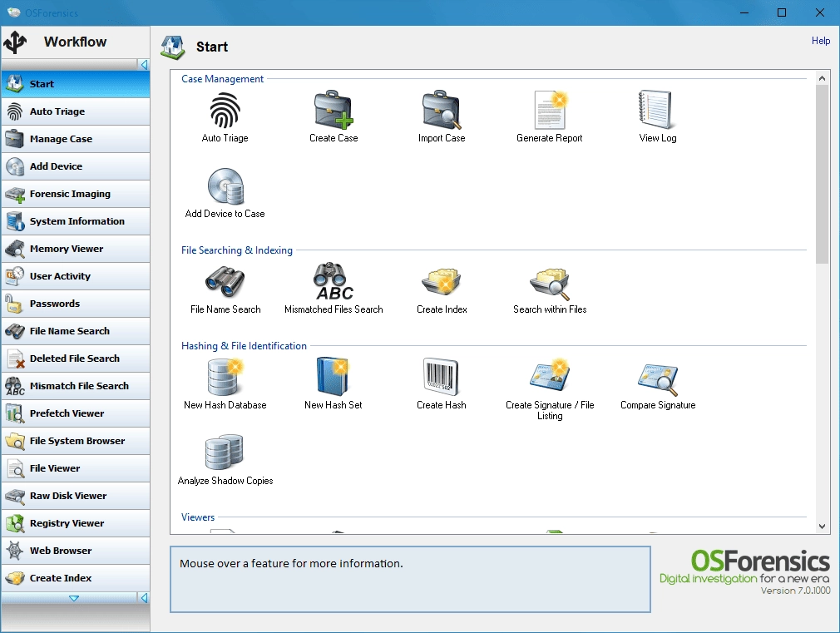Click the Mismatched Files Search icon
The width and height of the screenshot is (840, 633).
334,281
